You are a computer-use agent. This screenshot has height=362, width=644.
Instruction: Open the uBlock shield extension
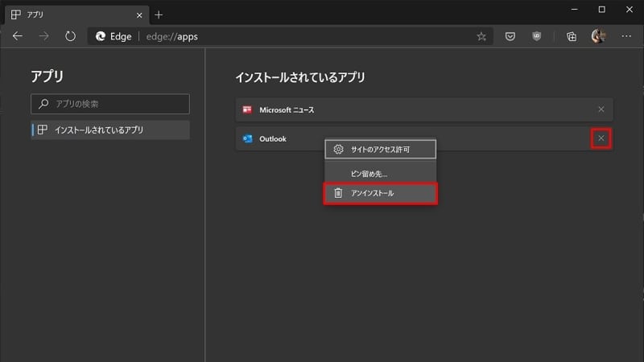pyautogui.click(x=536, y=36)
